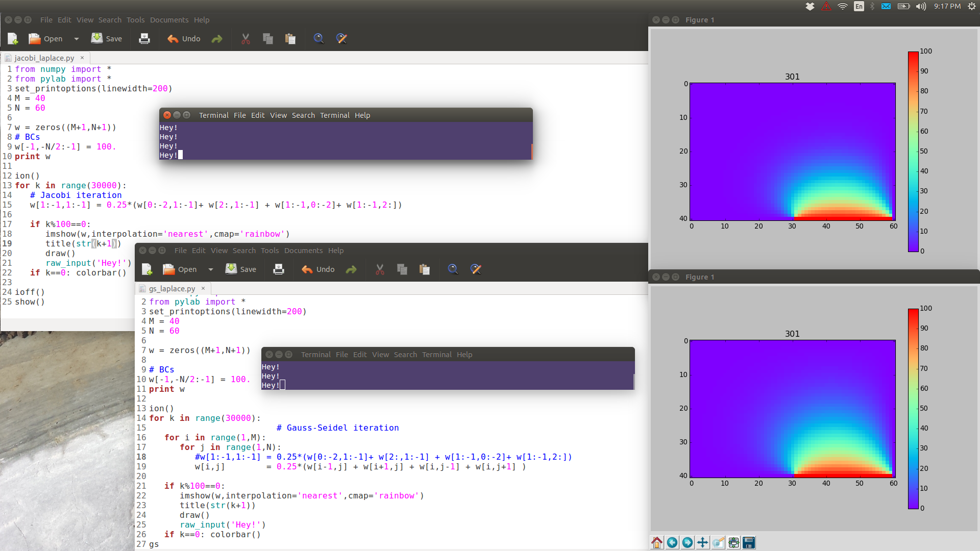Click '# Gauss-Seidel iteration' comment
Image resolution: width=980 pixels, height=551 pixels.
point(337,428)
